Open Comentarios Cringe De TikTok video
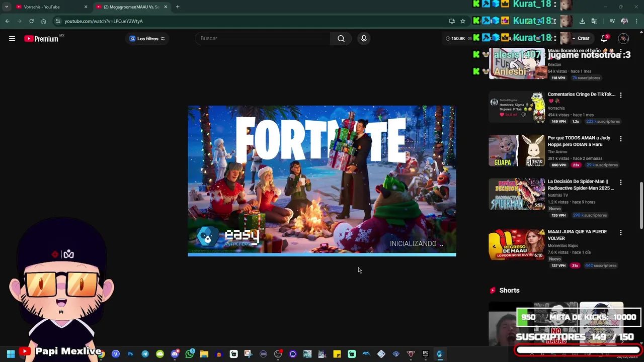644x362 pixels. coord(581,95)
